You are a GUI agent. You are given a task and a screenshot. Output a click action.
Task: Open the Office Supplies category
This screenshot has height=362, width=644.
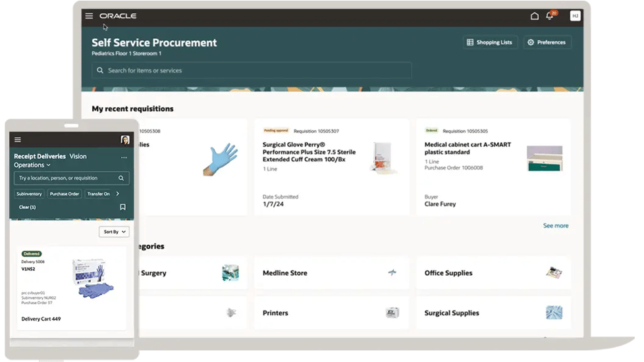pyautogui.click(x=493, y=273)
